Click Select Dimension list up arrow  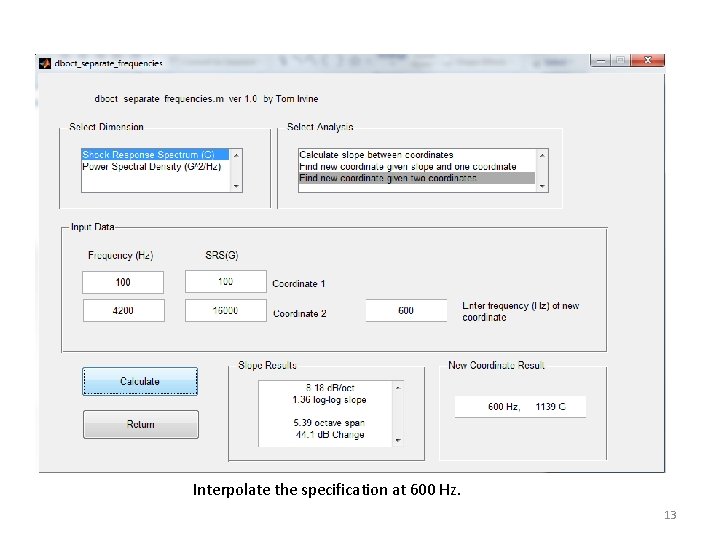click(x=236, y=155)
